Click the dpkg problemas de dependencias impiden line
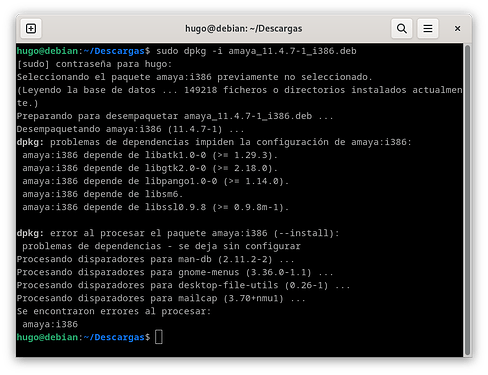The width and height of the screenshot is (488, 375). click(x=214, y=142)
